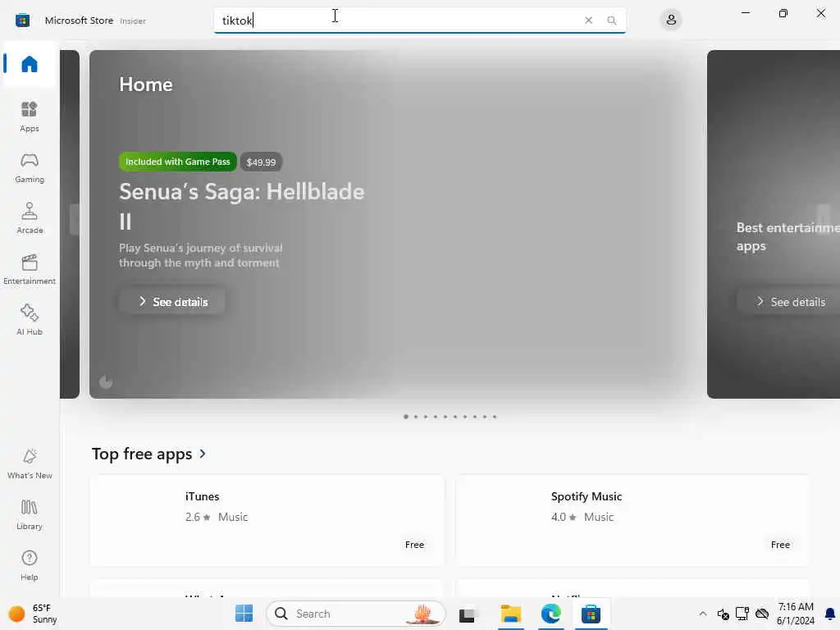Open the clock showing 7:16 AM
The image size is (840, 630).
(796, 614)
